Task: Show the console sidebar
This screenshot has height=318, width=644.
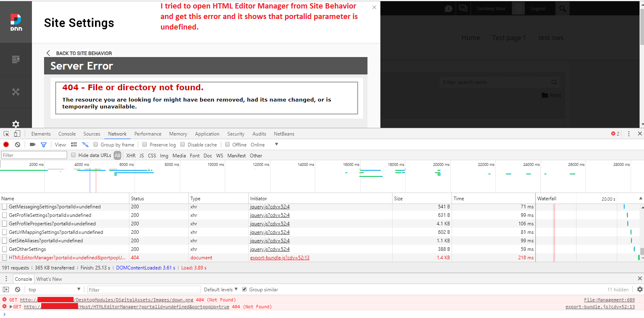Action: (6, 289)
